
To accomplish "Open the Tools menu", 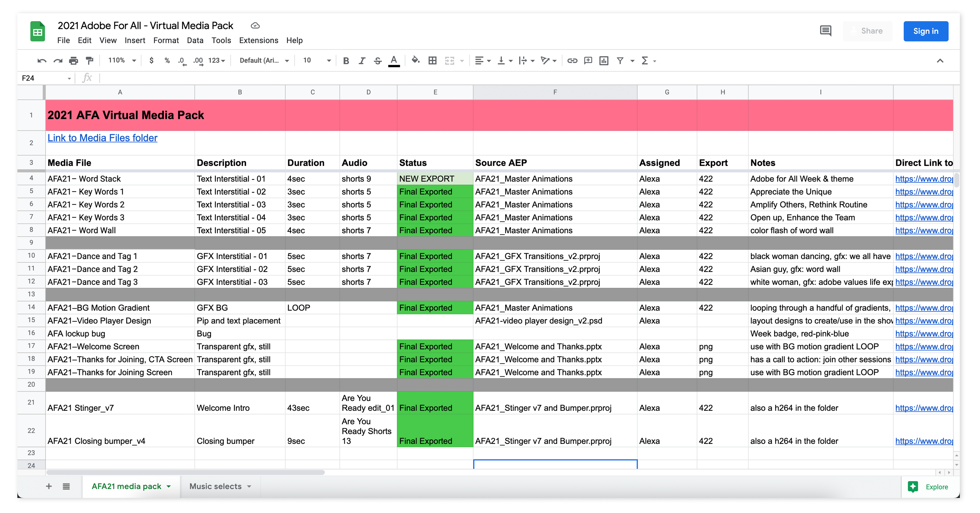I will [x=221, y=40].
